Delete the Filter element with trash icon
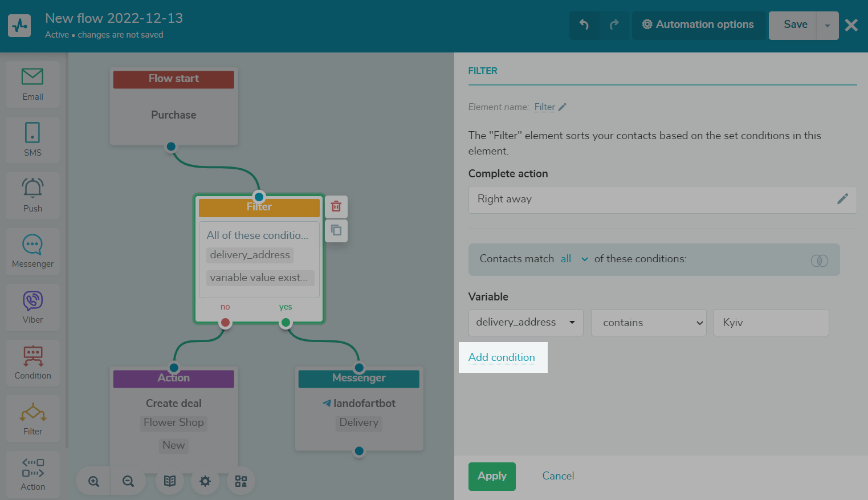 tap(336, 206)
